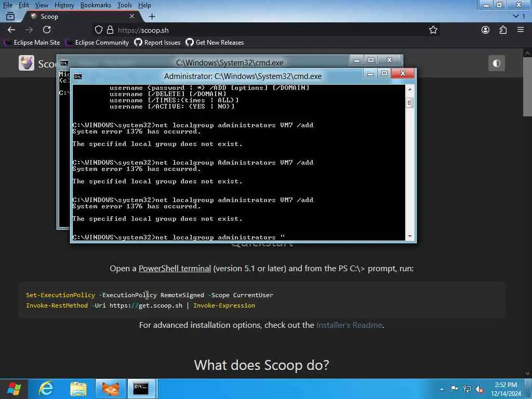
Task: Click Invoke-Expression text in code block
Action: [224, 305]
